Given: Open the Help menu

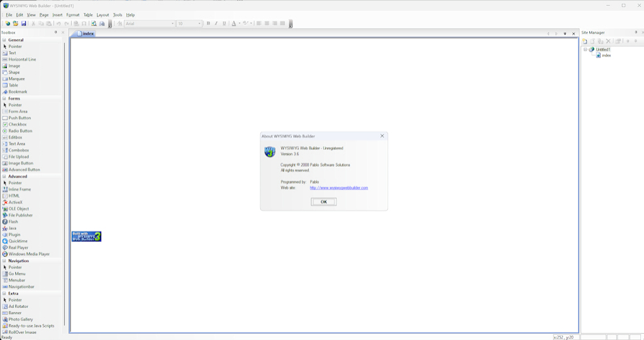Looking at the screenshot, I should pos(130,15).
